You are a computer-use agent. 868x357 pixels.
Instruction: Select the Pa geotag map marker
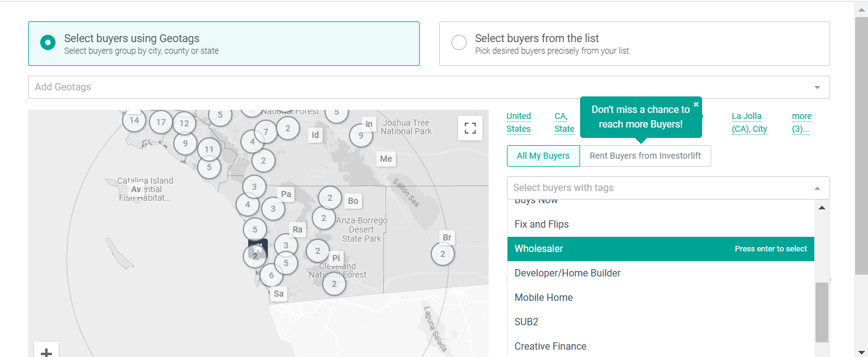(x=286, y=195)
